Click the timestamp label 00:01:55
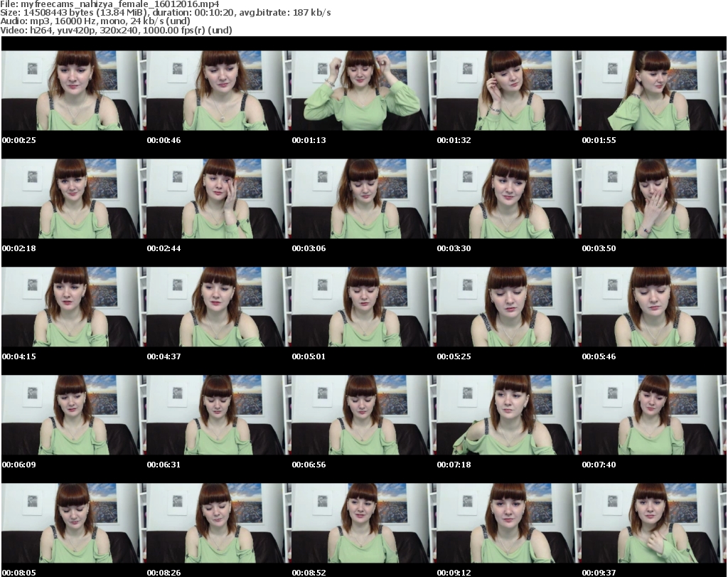 (x=599, y=140)
